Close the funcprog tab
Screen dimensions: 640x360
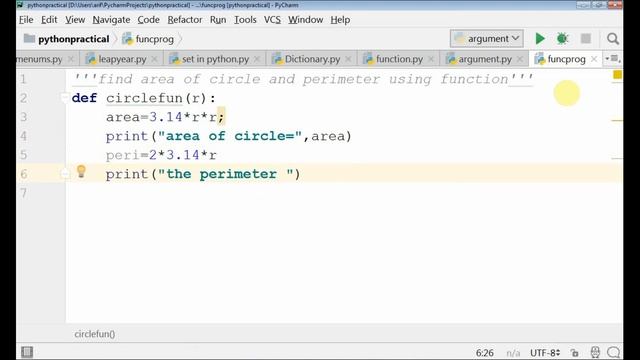click(594, 59)
